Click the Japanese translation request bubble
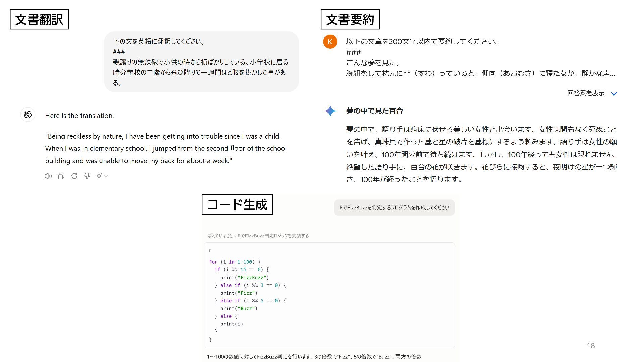Image resolution: width=644 pixels, height=362 pixels. coord(202,62)
